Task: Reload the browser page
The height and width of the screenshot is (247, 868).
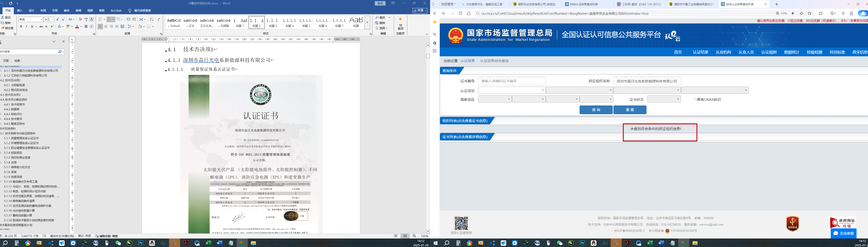Action: [x=460, y=14]
